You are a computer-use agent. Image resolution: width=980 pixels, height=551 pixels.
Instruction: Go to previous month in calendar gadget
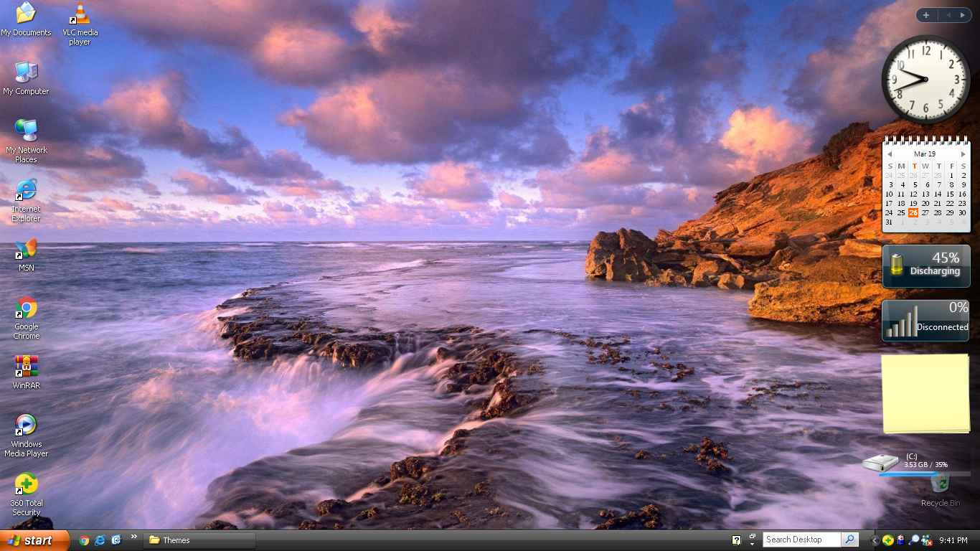(890, 154)
